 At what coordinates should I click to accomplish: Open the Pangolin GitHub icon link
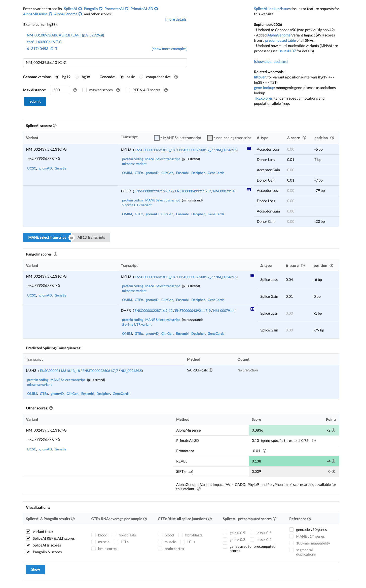(101, 9)
